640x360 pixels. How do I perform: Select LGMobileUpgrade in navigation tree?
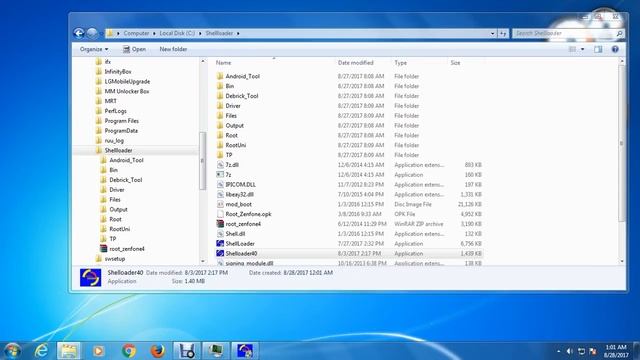[x=127, y=82]
